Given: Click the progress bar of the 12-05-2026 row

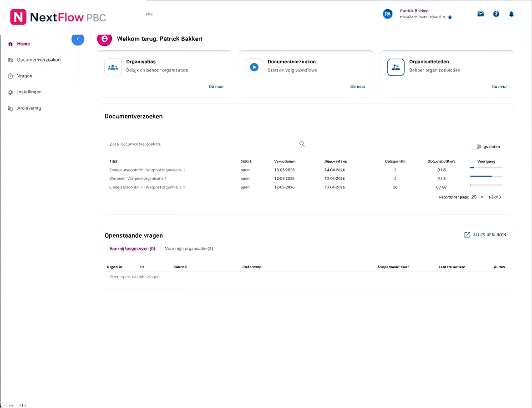Looking at the screenshot, I should tap(486, 176).
